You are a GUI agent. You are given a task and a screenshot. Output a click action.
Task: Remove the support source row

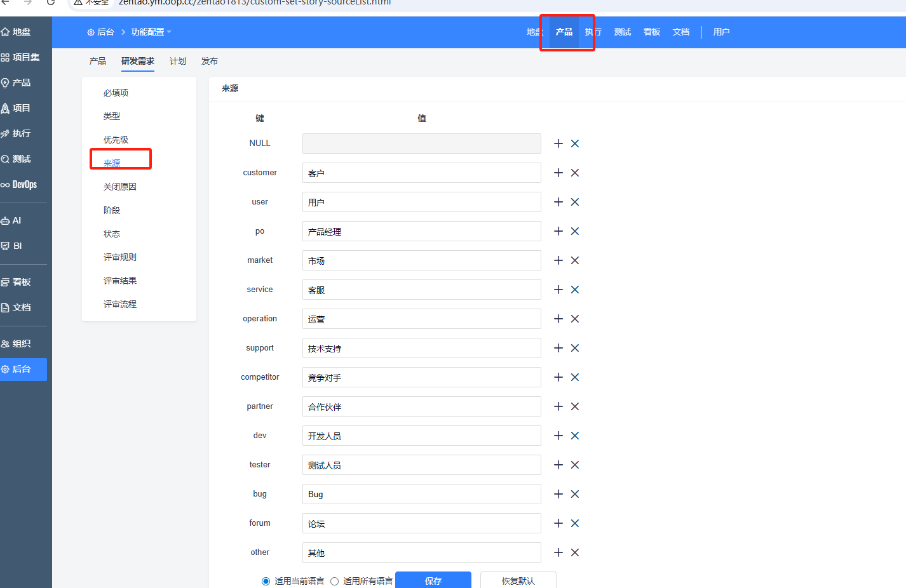[575, 348]
